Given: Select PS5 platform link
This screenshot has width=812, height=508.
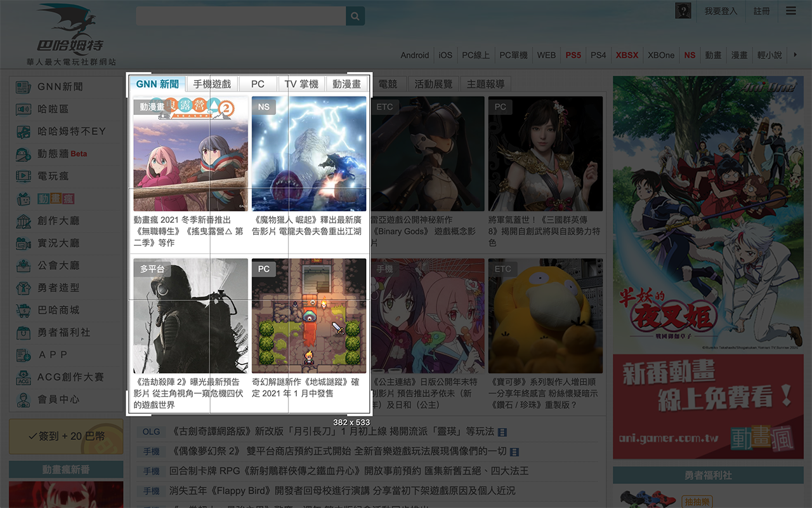Looking at the screenshot, I should [x=573, y=55].
